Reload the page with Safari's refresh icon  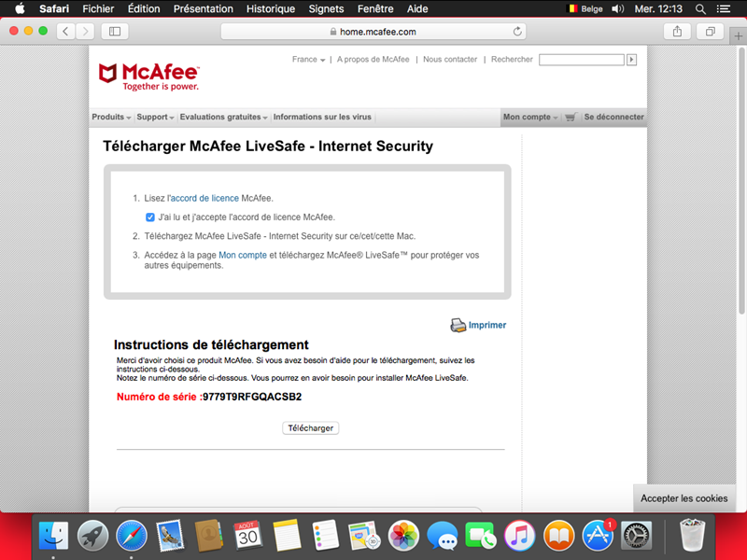517,32
